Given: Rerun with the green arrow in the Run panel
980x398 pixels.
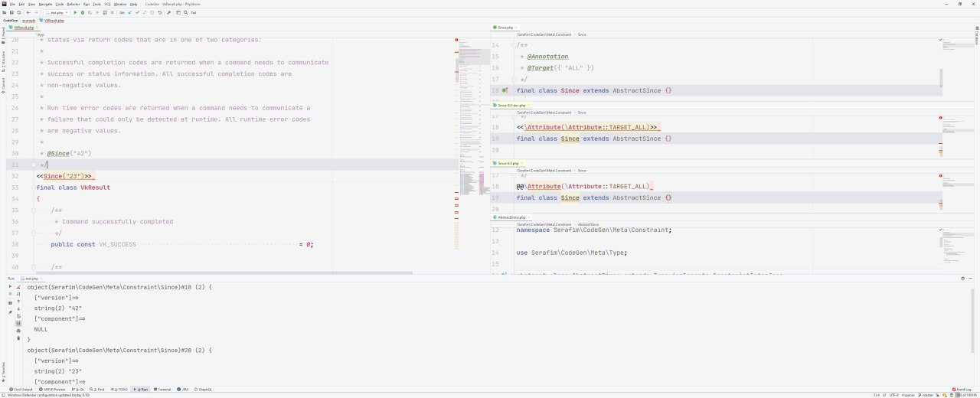Looking at the screenshot, I should [x=10, y=286].
